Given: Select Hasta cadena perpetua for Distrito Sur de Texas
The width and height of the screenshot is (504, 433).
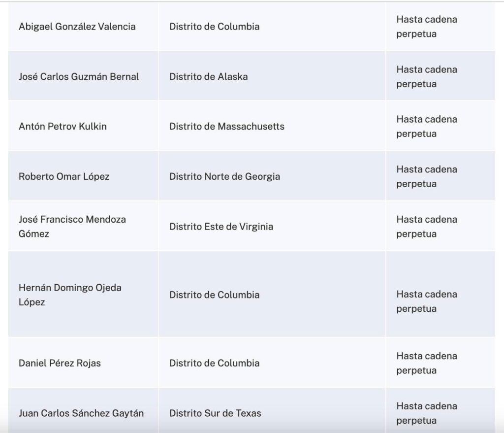Looking at the screenshot, I should coord(427,413).
